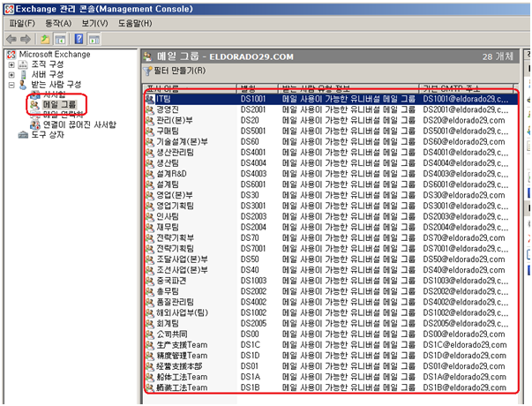Click the group icon of 경영진 row
The height and width of the screenshot is (406, 532).
point(150,109)
